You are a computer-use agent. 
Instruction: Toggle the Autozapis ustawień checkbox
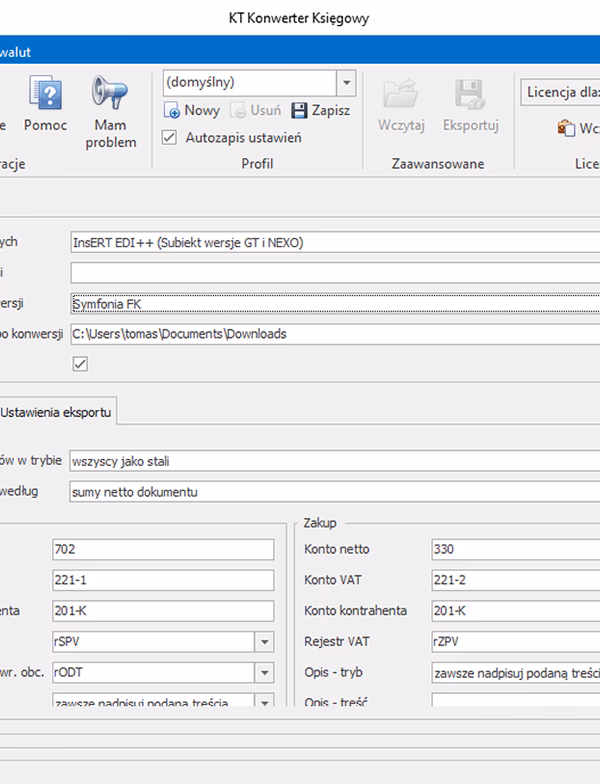(170, 138)
